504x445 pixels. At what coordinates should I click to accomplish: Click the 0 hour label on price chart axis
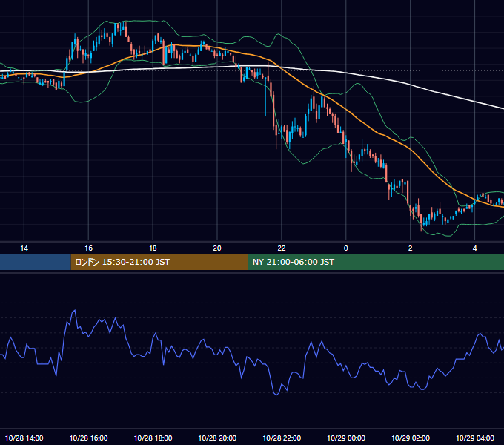tap(346, 248)
